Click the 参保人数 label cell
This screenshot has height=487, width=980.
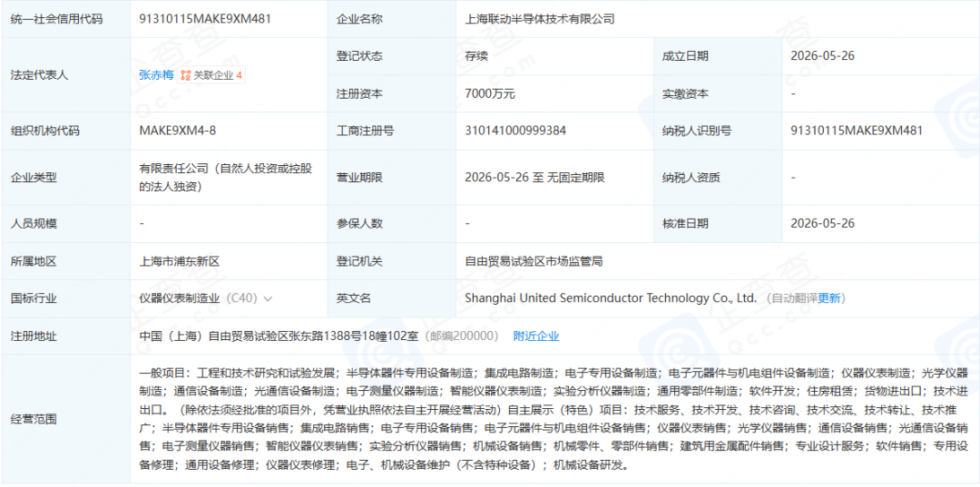coord(392,223)
